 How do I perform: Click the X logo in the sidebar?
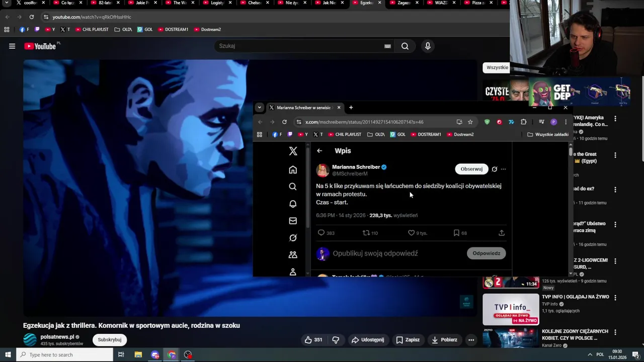293,151
